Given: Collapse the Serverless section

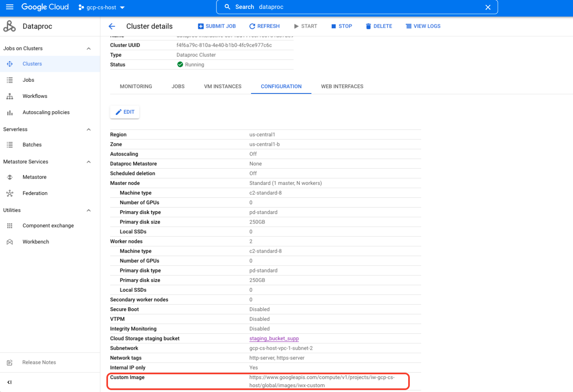Looking at the screenshot, I should tap(89, 130).
